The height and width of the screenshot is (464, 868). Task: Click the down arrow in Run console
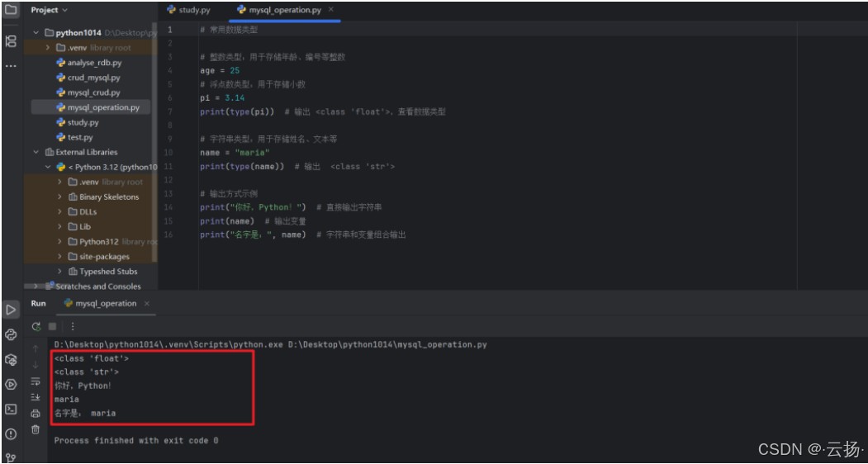36,365
